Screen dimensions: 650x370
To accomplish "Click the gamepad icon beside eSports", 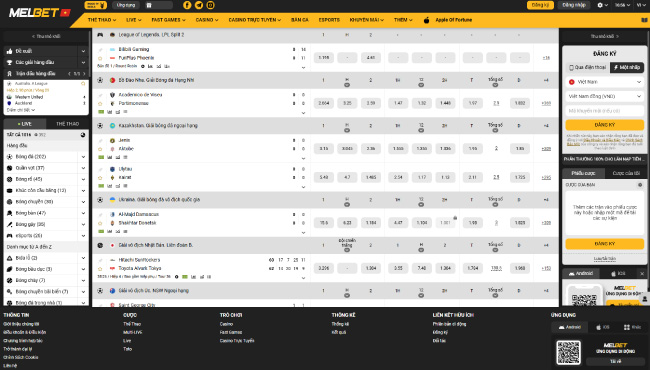I will pos(10,235).
